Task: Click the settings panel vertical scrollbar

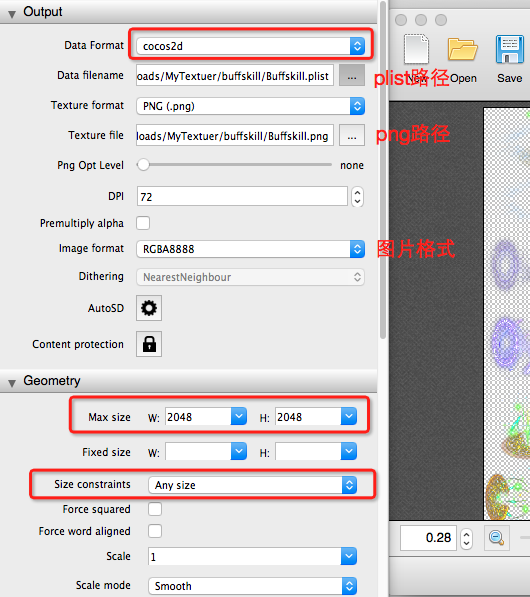Action: pos(383,169)
